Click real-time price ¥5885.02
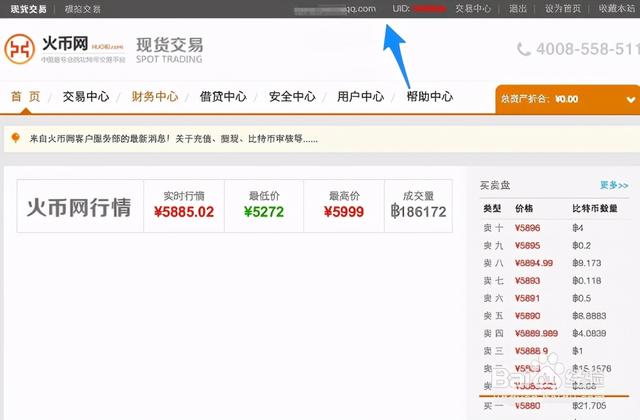 click(x=184, y=212)
